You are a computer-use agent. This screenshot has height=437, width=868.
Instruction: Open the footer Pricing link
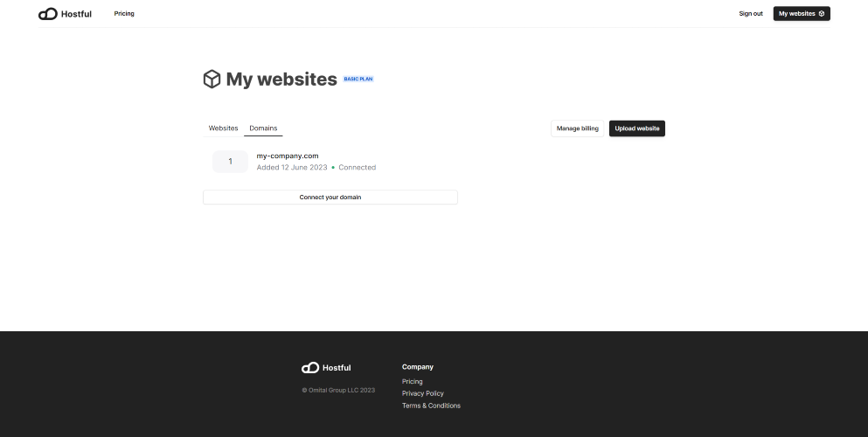point(412,382)
